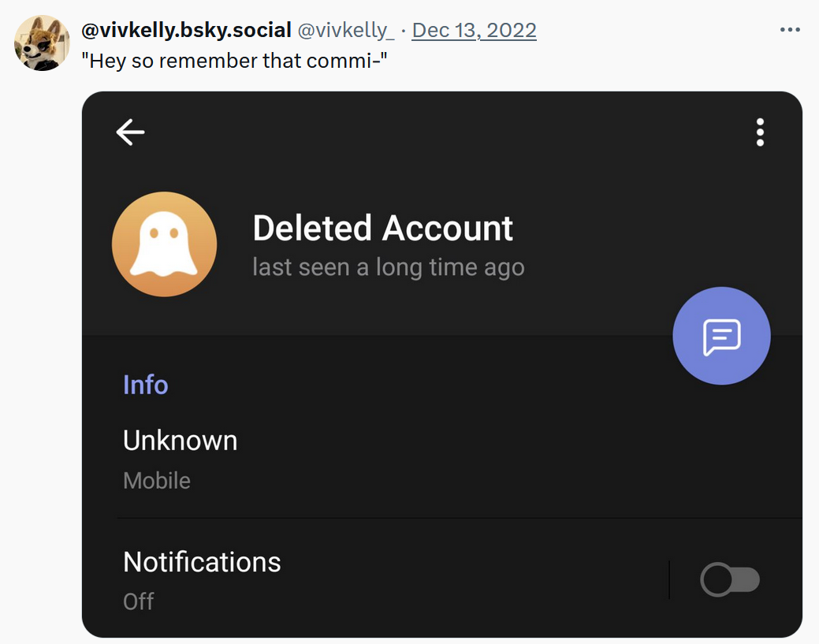Toggle the Notifications switch on
The height and width of the screenshot is (644, 819).
[730, 579]
